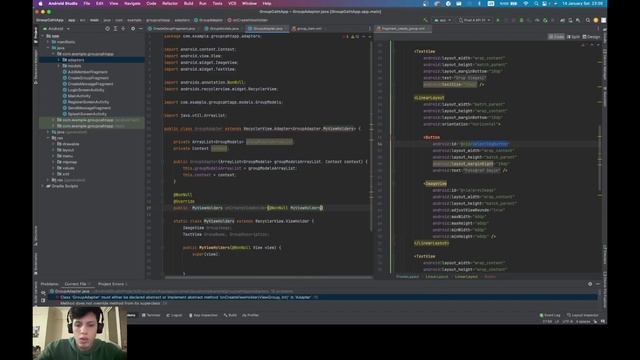Open the Terminal tool window

[x=151, y=315]
